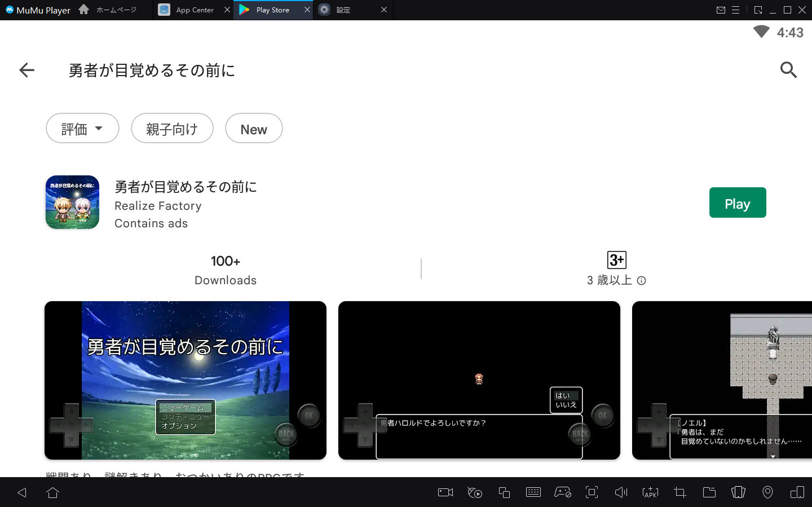Open the app title 勇者が目覚めるその前に in results

(x=186, y=187)
